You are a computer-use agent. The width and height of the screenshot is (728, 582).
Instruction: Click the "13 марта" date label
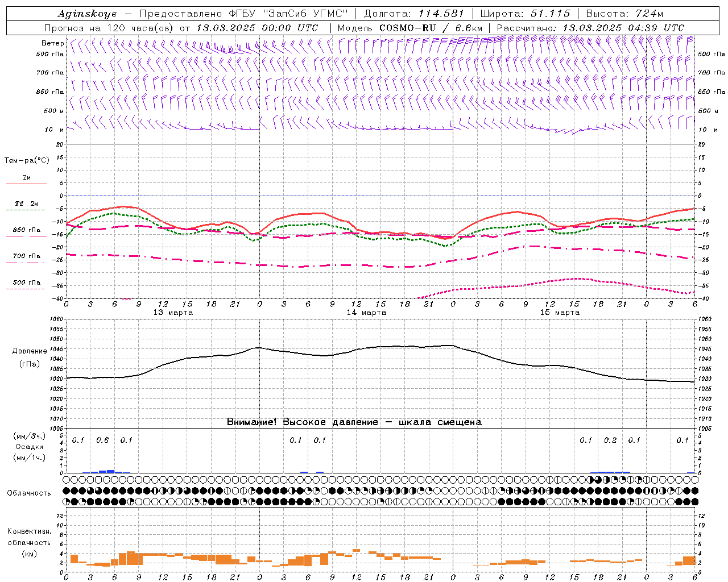173,313
